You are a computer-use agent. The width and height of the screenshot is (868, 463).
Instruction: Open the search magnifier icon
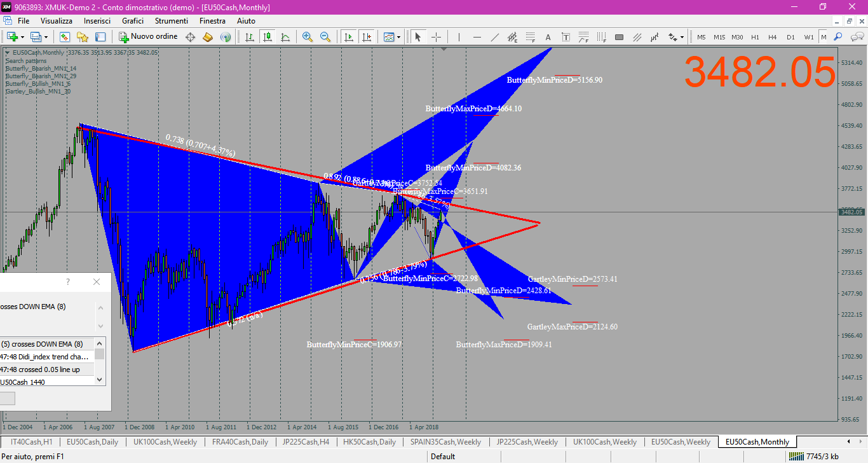[x=838, y=37]
